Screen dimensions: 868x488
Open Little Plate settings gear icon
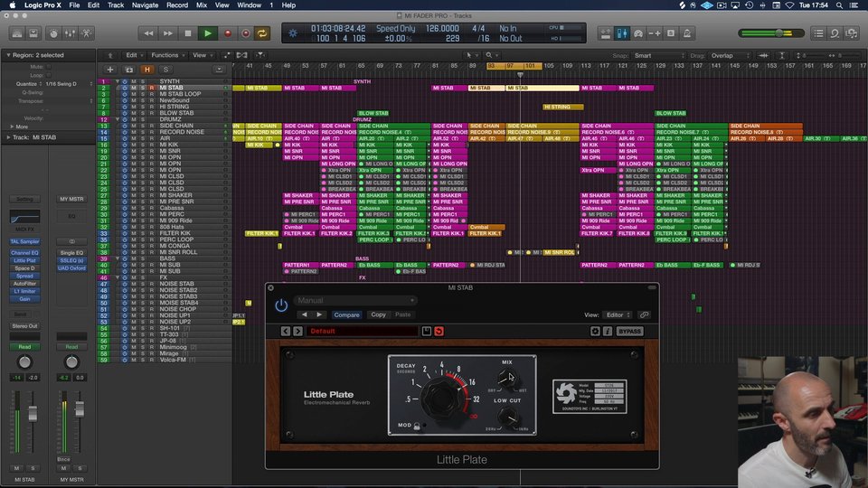coord(595,332)
